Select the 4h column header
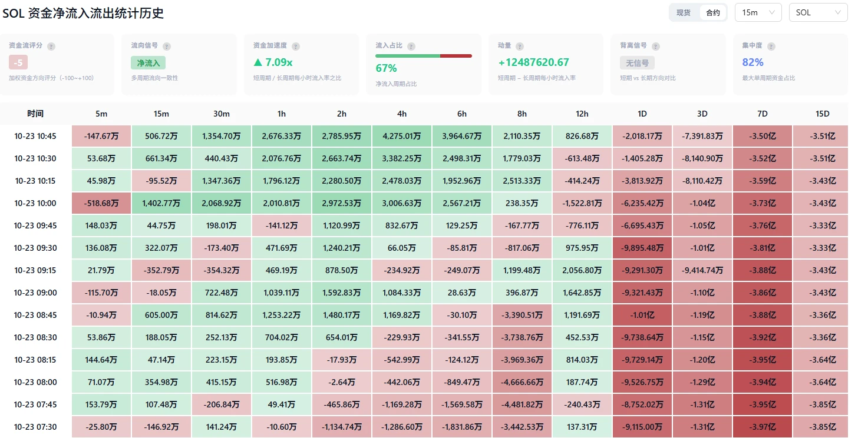 click(402, 114)
